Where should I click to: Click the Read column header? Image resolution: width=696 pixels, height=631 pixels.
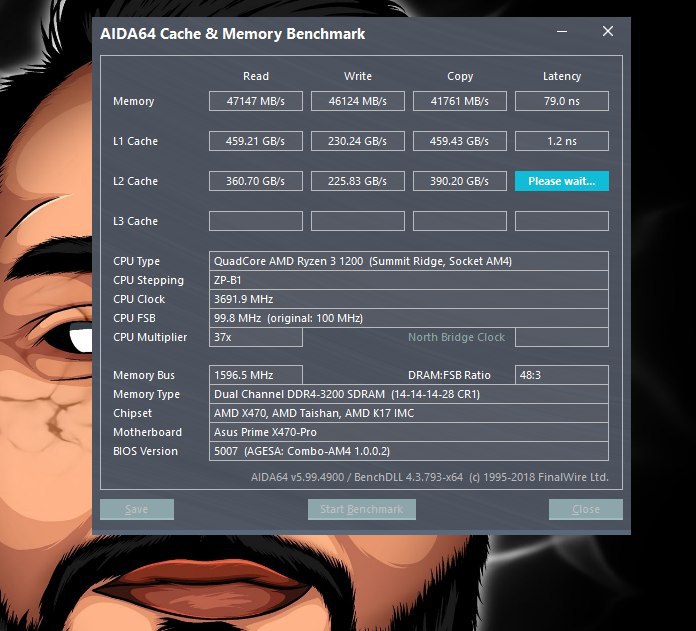(256, 76)
